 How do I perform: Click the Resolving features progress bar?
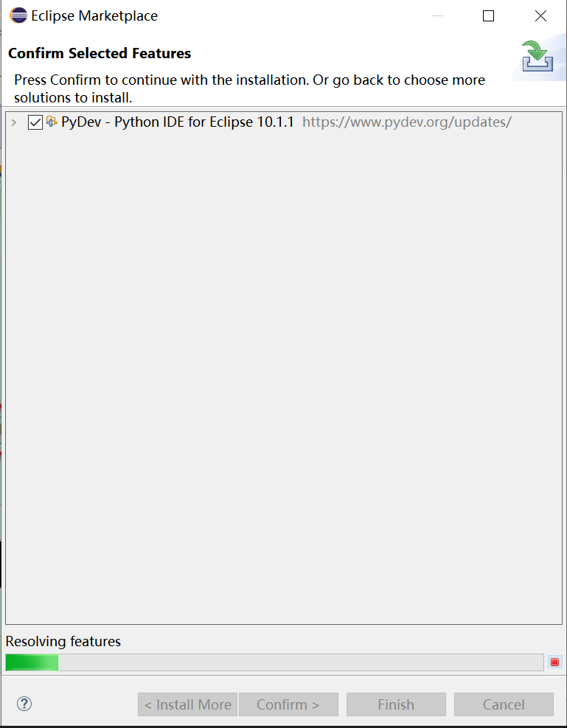click(273, 662)
